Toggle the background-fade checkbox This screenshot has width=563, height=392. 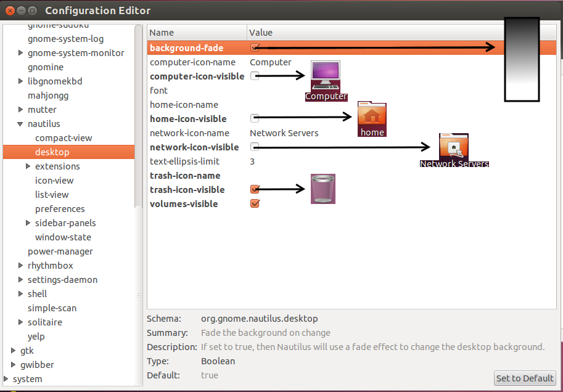(x=255, y=47)
